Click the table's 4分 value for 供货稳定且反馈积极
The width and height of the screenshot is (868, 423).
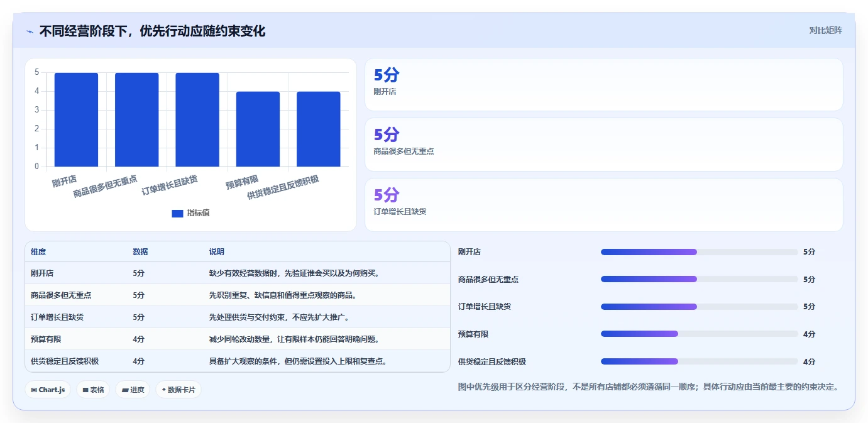[x=138, y=361]
